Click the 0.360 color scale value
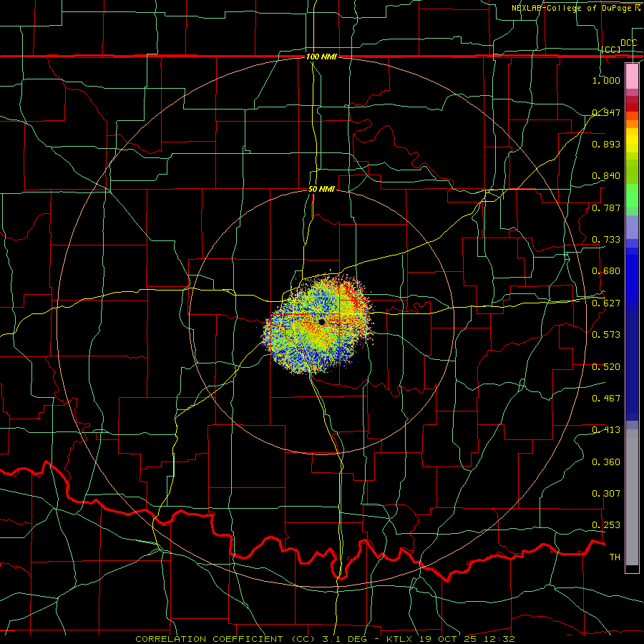 tap(606, 462)
